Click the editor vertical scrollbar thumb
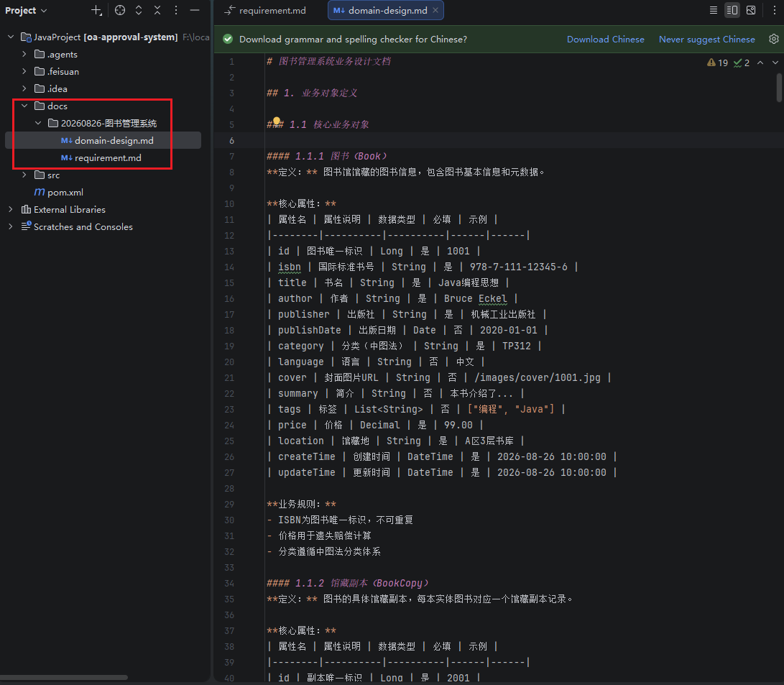 pos(779,88)
